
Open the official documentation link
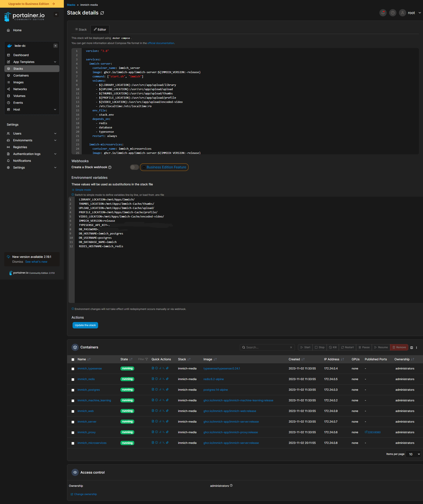point(160,43)
